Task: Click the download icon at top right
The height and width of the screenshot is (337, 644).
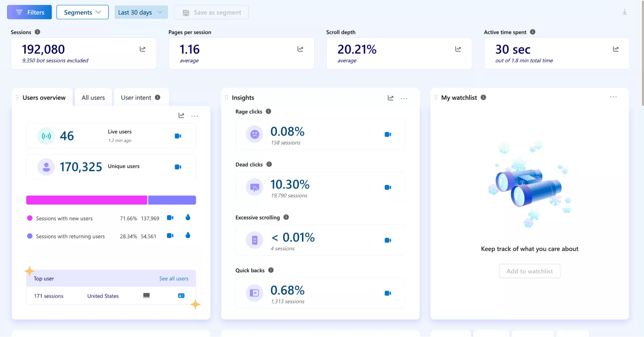Action: point(624,12)
